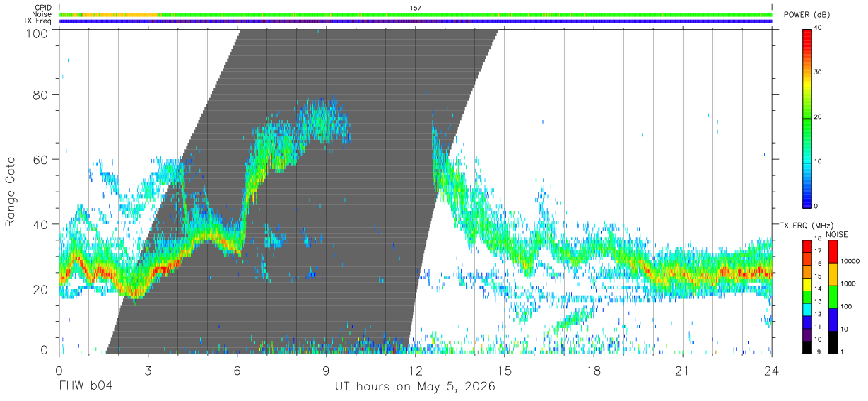
Task: Click the 100 tick on the Range Gate axis
Action: coord(37,33)
